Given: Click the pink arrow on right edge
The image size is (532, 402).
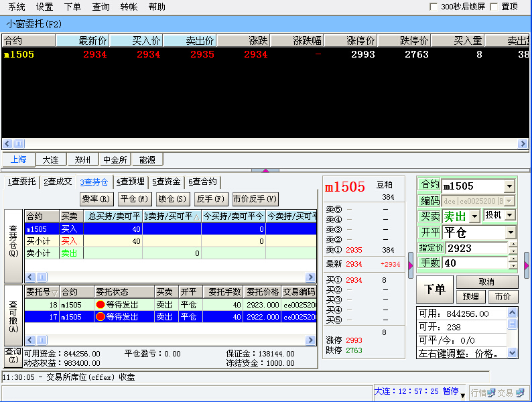Looking at the screenshot, I should (x=527, y=265).
